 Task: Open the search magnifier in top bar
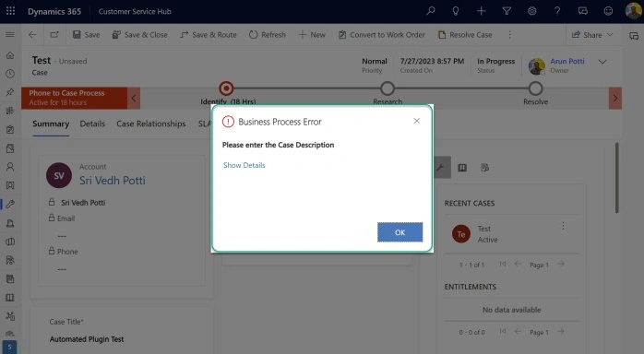pos(431,11)
